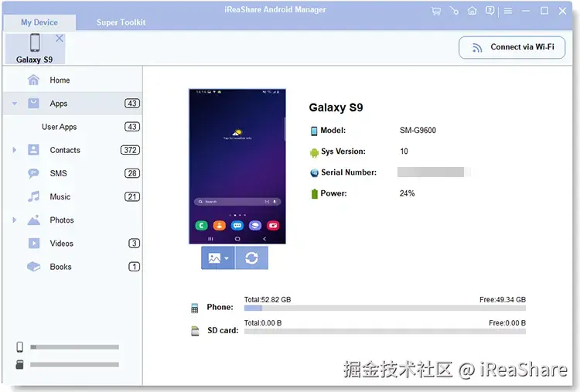Open the screenshot button dropdown arrow
580x392 pixels.
[x=227, y=258]
